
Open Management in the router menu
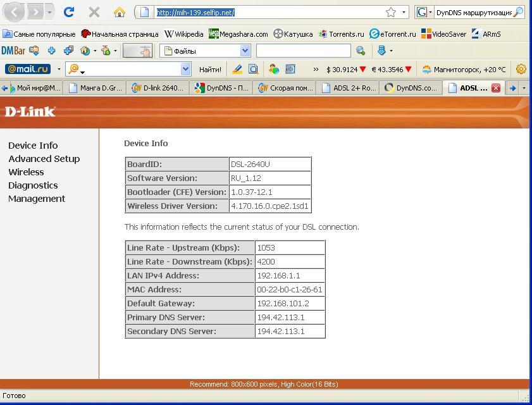[37, 199]
